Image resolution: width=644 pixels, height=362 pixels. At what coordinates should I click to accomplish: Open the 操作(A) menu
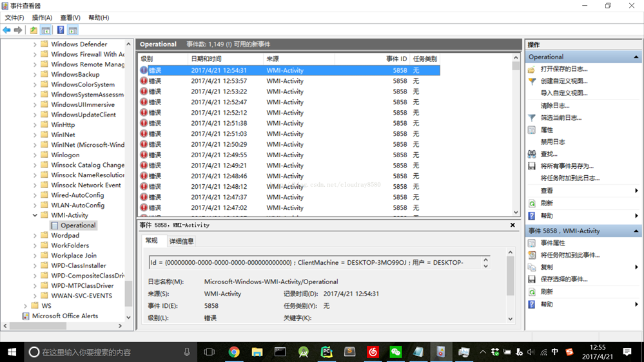pyautogui.click(x=42, y=17)
